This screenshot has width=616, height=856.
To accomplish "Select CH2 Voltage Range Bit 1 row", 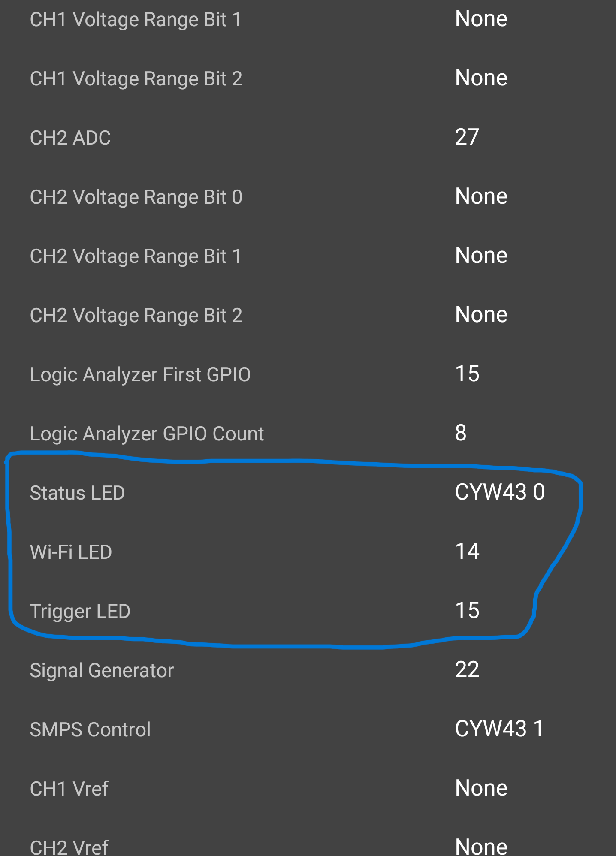I will click(308, 256).
